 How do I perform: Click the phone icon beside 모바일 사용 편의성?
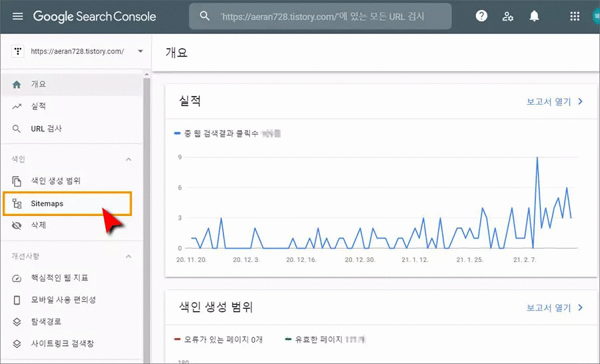[17, 300]
